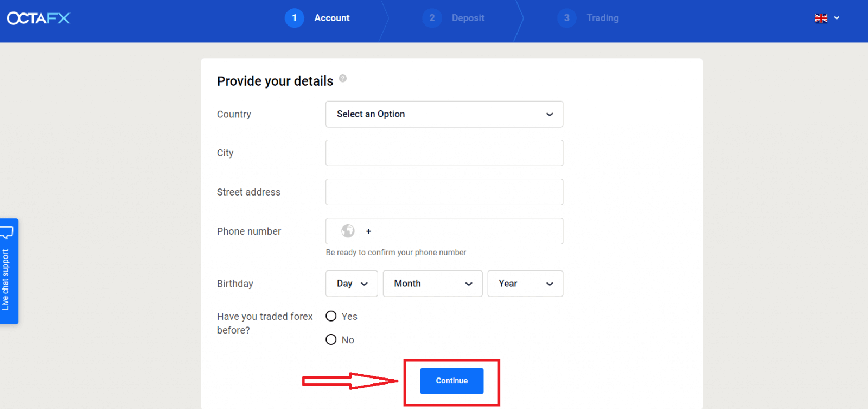Select No for traded forex before

(x=331, y=339)
